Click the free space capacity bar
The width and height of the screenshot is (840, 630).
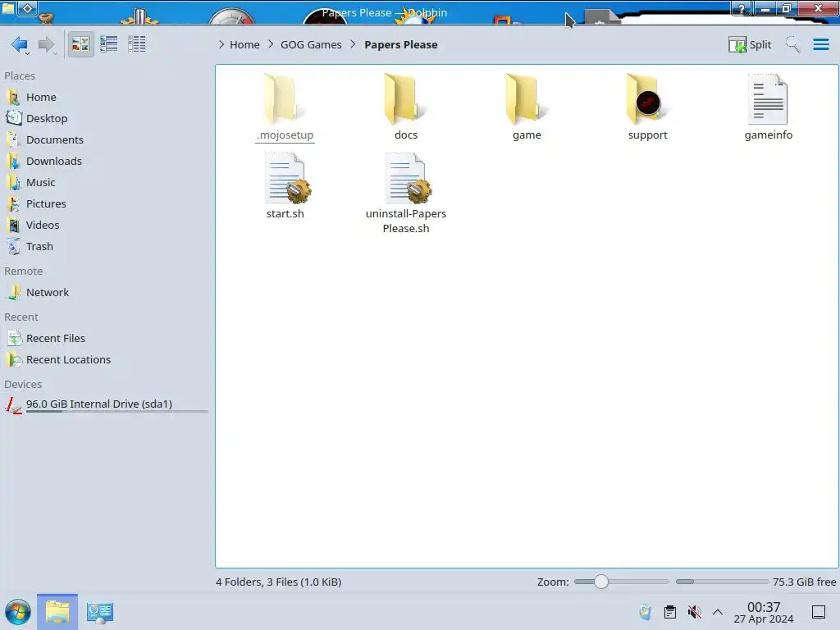tap(722, 582)
